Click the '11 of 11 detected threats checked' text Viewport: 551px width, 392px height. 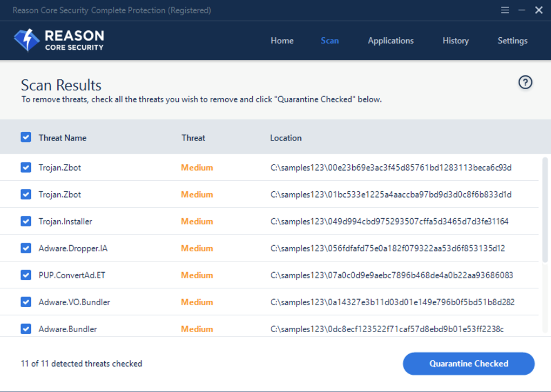tap(82, 363)
